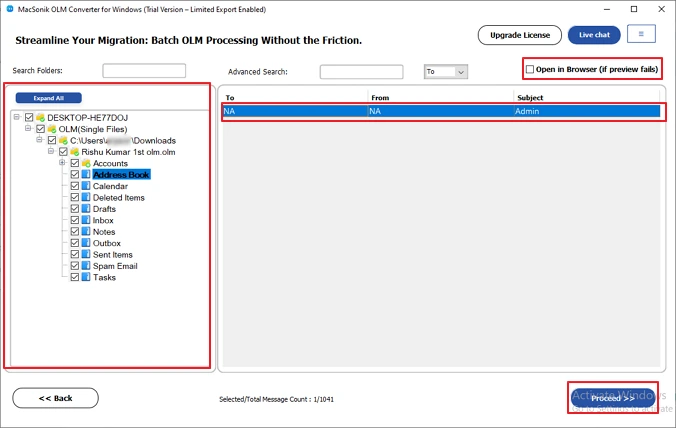
Task: Click the Expand All button
Action: pyautogui.click(x=49, y=98)
